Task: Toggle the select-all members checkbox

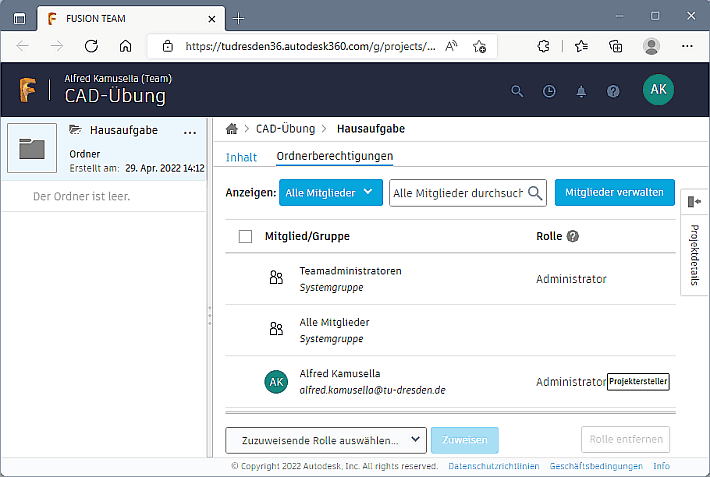Action: coord(246,237)
